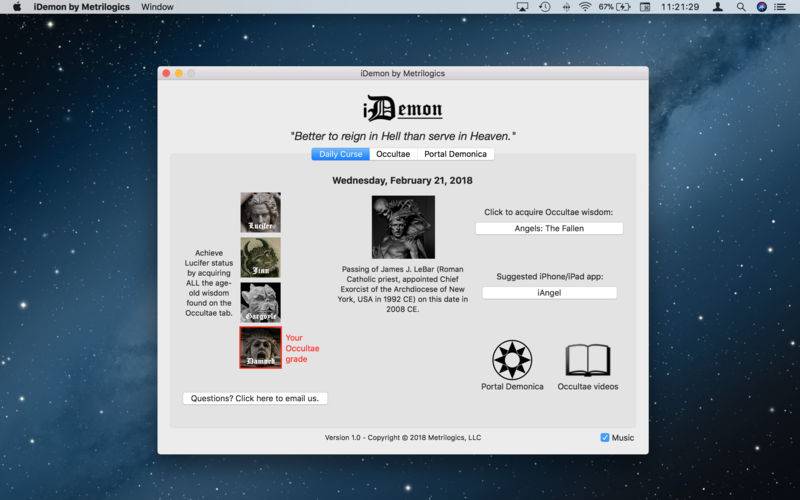Click the Click to acquire Occultae wisdom label

[548, 212]
